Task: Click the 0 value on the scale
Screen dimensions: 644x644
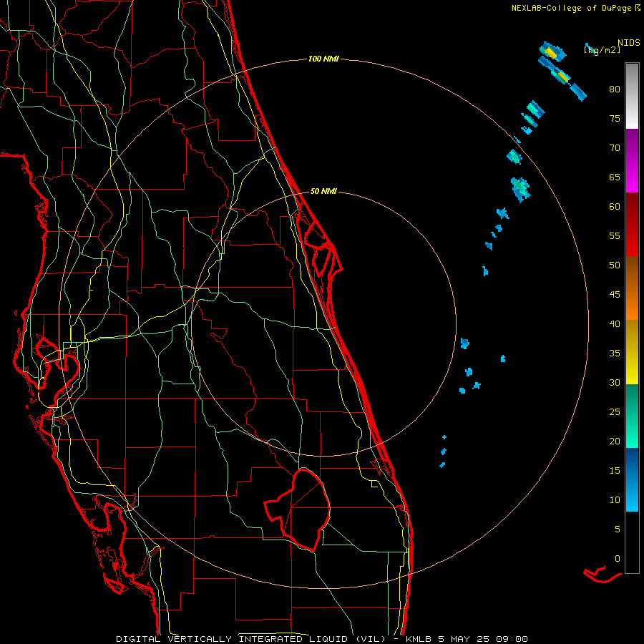Action: (618, 559)
